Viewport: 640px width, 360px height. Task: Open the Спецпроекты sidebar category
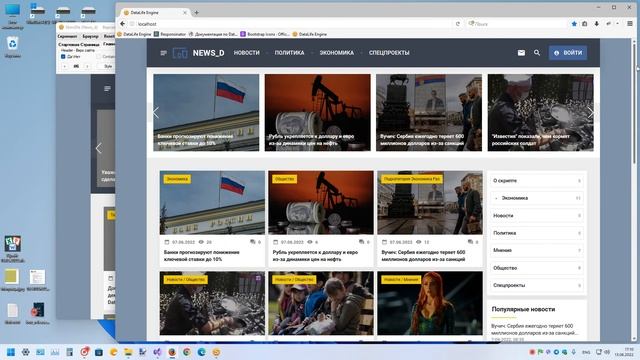pyautogui.click(x=537, y=285)
